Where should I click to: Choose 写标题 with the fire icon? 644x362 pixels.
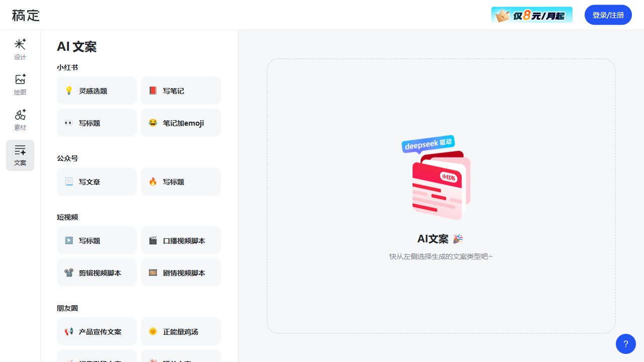[x=181, y=182]
